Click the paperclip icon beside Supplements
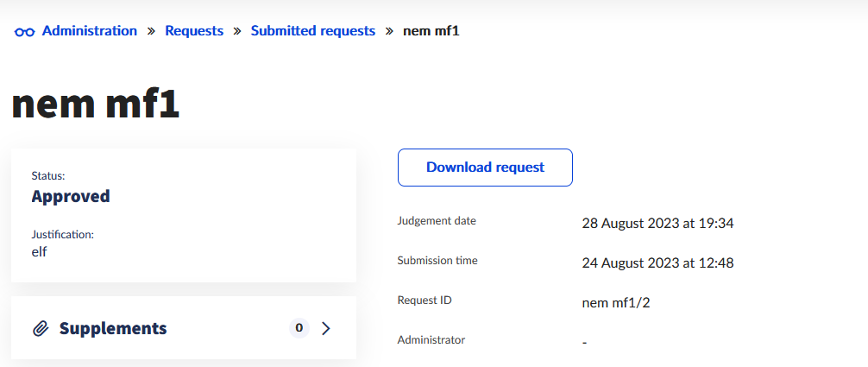 40,328
